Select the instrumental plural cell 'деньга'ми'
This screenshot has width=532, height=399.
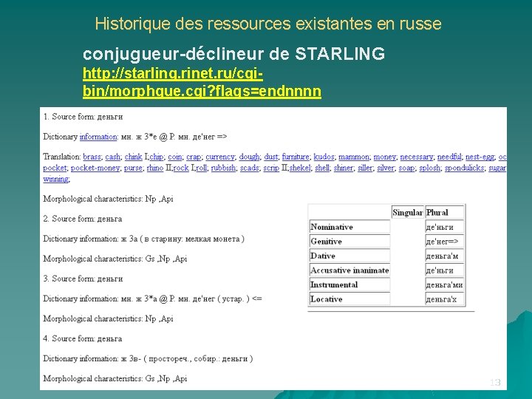[445, 284]
